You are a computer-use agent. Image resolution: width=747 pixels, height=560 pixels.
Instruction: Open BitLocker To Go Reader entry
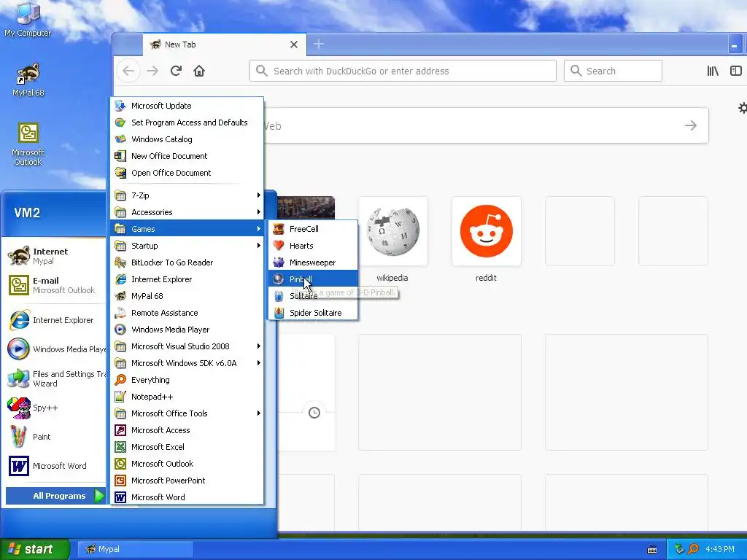[x=187, y=262]
